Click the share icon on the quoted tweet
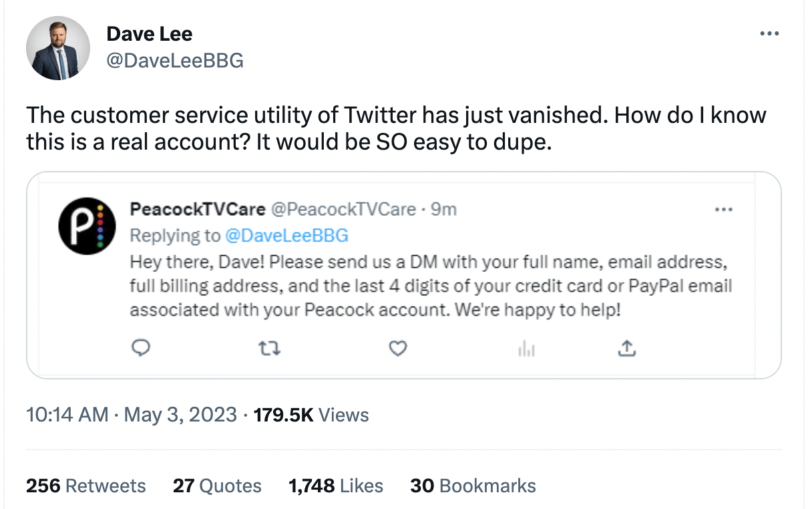Image resolution: width=812 pixels, height=509 pixels. click(x=627, y=348)
